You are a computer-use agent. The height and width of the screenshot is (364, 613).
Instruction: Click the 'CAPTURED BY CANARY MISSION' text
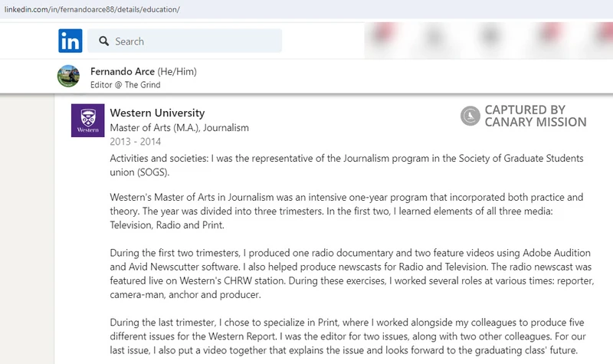coord(535,116)
